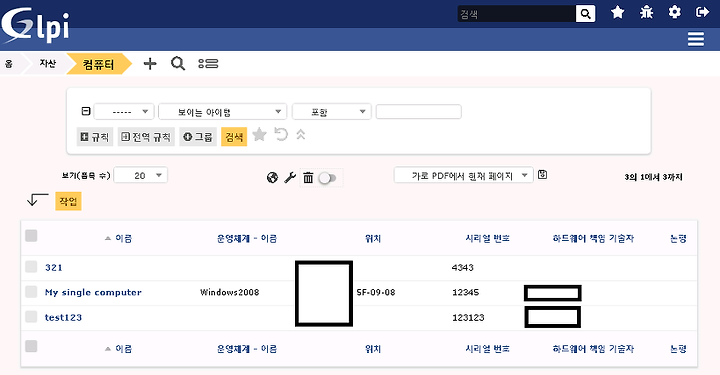Viewport: 720px width, 375px height.
Task: Reset search with the undo arrow icon
Action: (x=281, y=134)
